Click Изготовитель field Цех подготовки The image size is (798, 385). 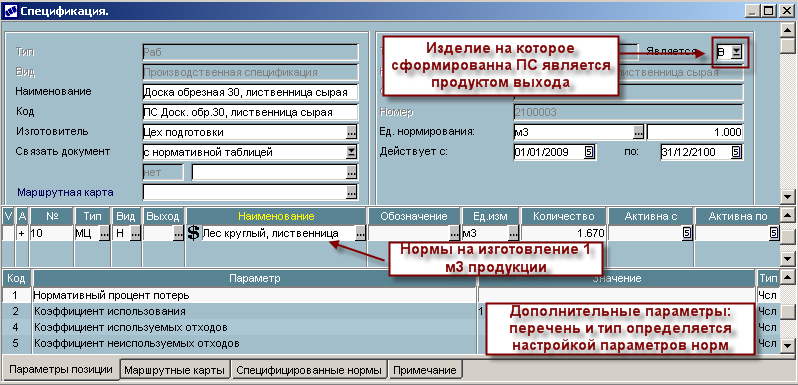(x=244, y=132)
